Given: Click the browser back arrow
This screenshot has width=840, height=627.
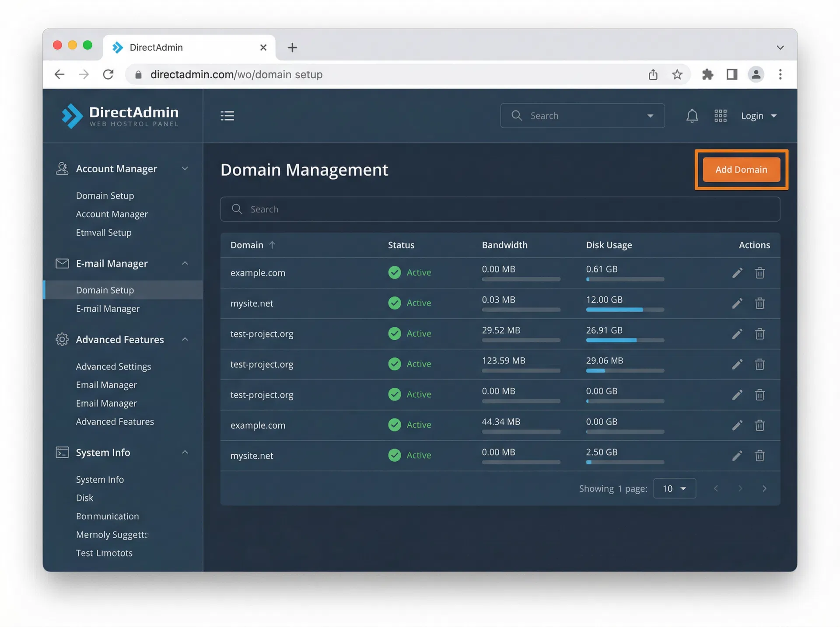Looking at the screenshot, I should click(59, 74).
